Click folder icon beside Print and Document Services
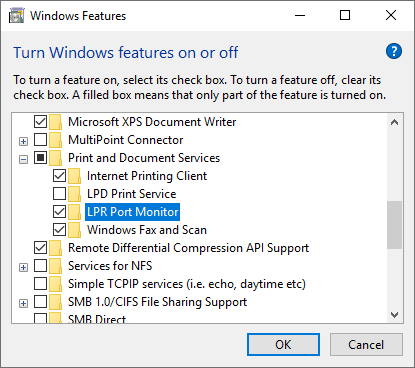Viewport: 415px width, 368px height. point(55,158)
